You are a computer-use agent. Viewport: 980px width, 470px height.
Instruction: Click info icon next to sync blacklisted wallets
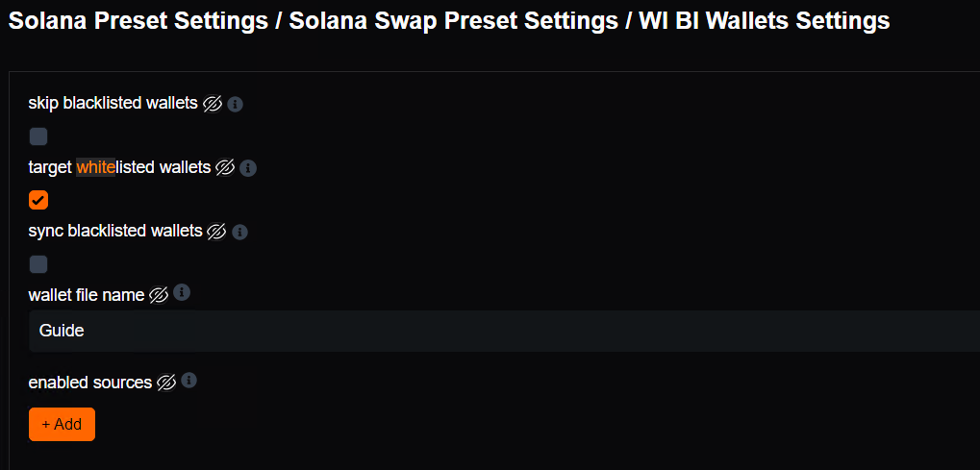tap(240, 232)
